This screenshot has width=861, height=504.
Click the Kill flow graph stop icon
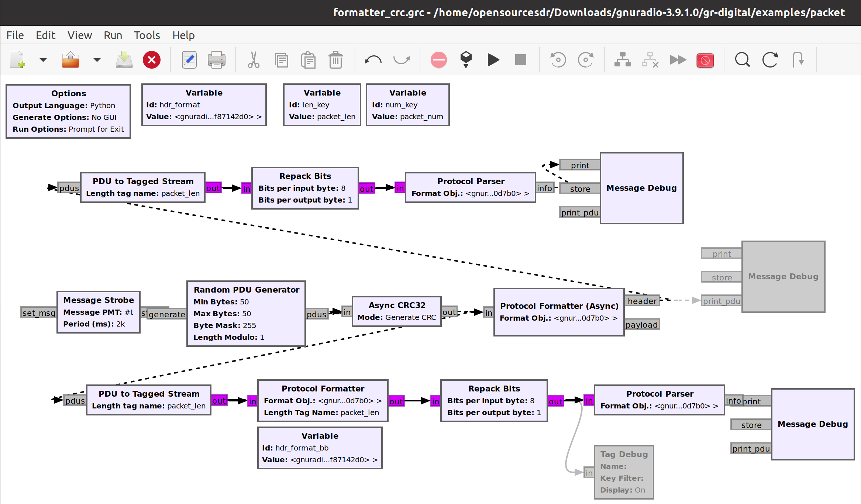tap(520, 60)
